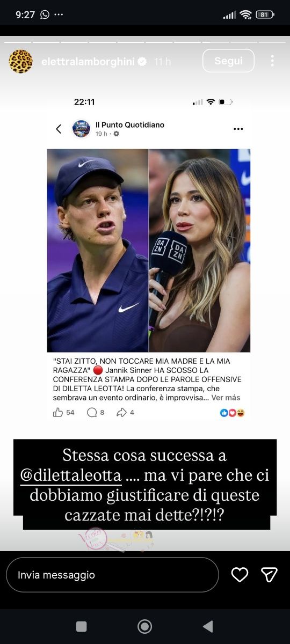The height and width of the screenshot is (644, 290).
Task: Open the three-dot story options menu
Action: 272,61
